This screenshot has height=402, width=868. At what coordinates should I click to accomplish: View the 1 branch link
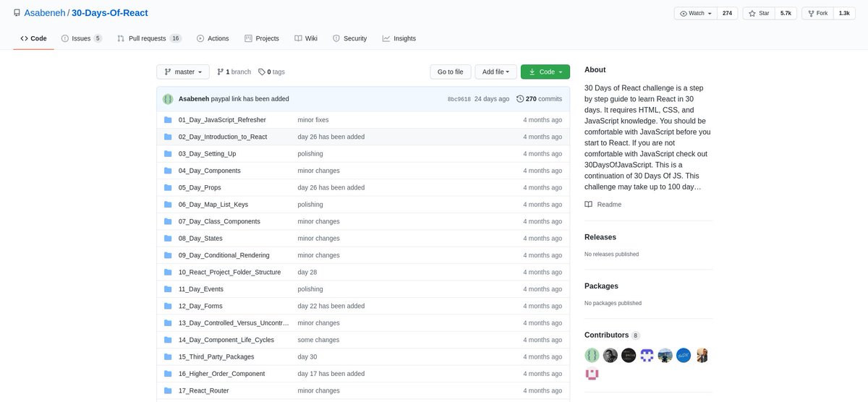click(x=234, y=72)
